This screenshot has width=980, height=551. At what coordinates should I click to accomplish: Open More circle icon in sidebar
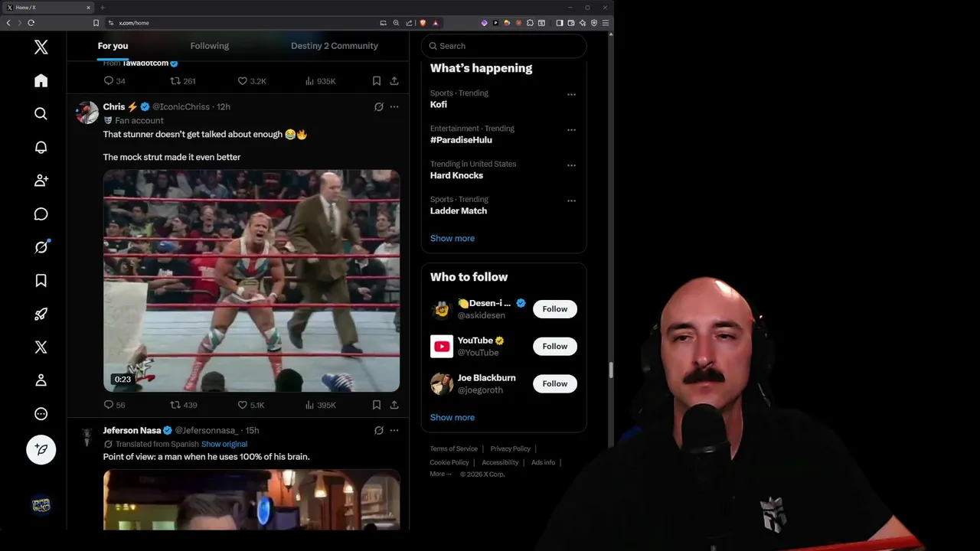point(41,414)
